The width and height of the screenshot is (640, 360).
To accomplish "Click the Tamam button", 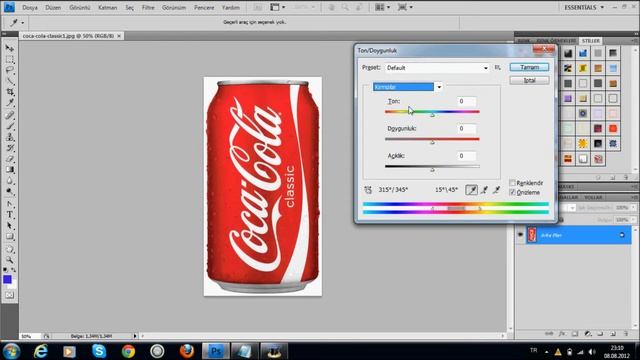I will [x=529, y=67].
